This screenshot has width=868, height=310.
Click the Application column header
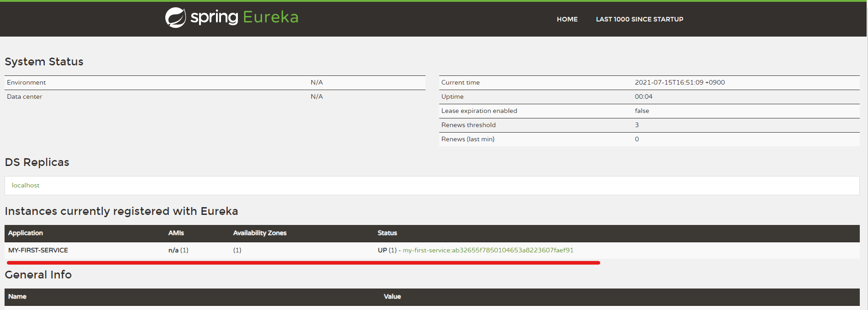[26, 233]
